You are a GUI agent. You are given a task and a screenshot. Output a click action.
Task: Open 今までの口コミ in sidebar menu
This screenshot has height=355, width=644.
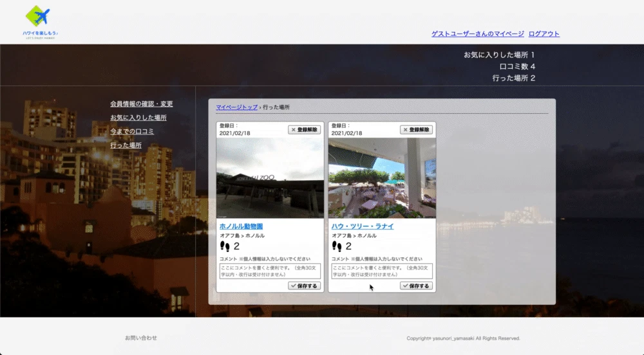(x=132, y=131)
